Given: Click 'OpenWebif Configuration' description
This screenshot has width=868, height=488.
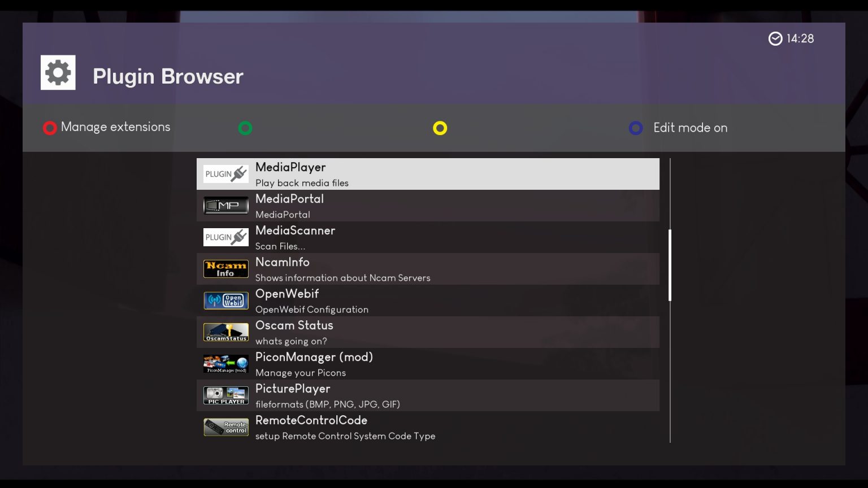Looking at the screenshot, I should pos(312,310).
